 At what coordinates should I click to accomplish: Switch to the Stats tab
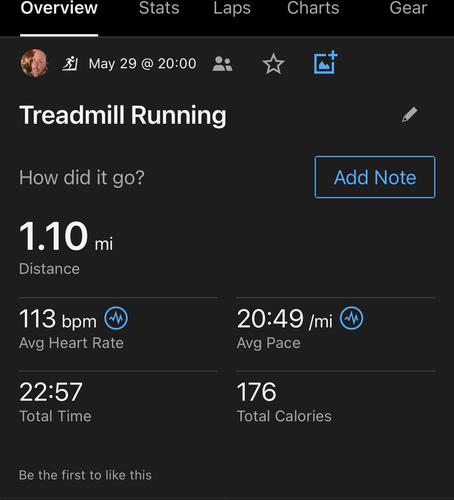tap(159, 8)
